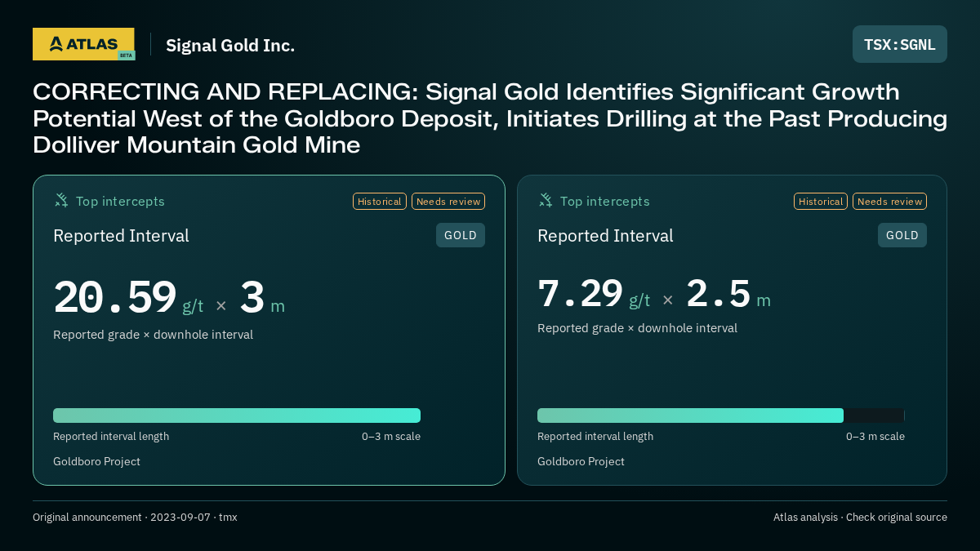Click the 7.29 grade value
The image size is (980, 551).
[x=581, y=293]
